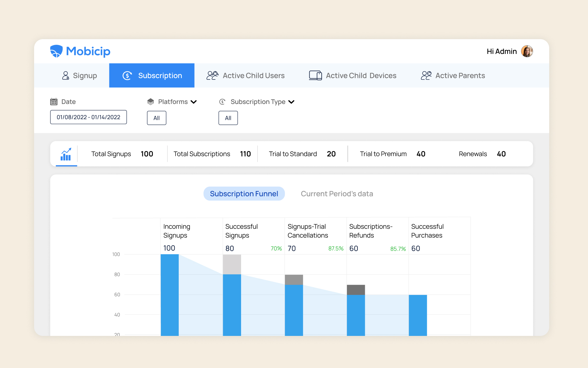The width and height of the screenshot is (588, 368).
Task: Select the Subscription Funnel toggle
Action: pos(244,193)
